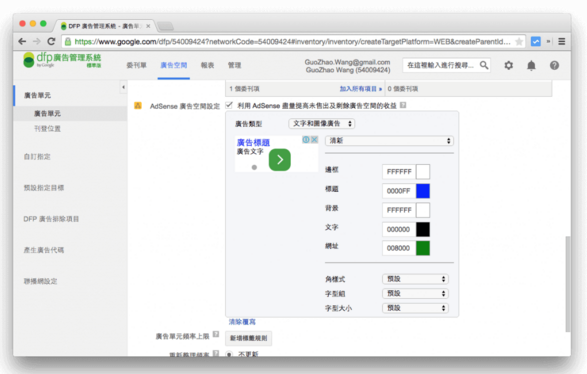Viewport: 587px width, 374px height.
Task: Click the AdChoices info icon in ad preview
Action: (306, 140)
